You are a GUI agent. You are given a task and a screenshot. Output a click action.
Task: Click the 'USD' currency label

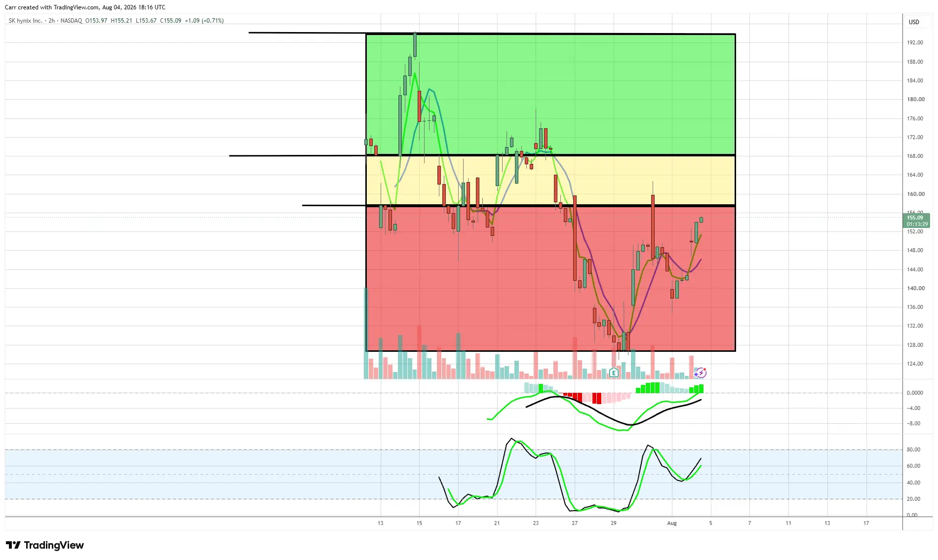pyautogui.click(x=914, y=22)
